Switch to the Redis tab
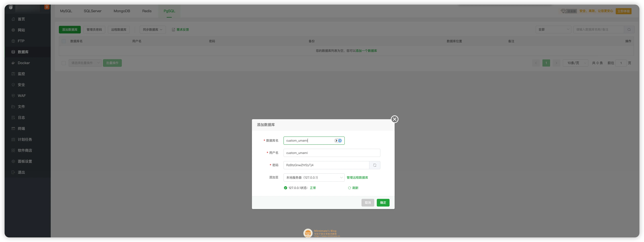Screen dimensions: 644x242 [147, 11]
